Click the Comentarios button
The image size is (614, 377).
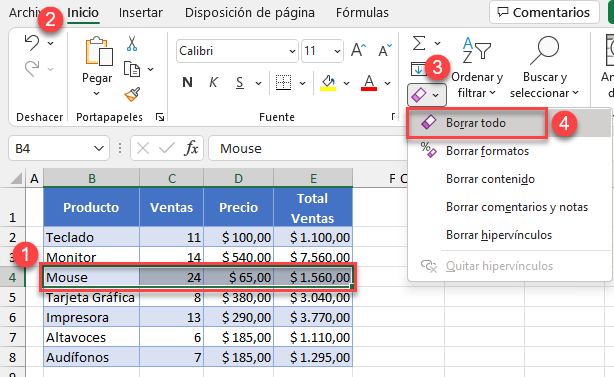pos(544,13)
